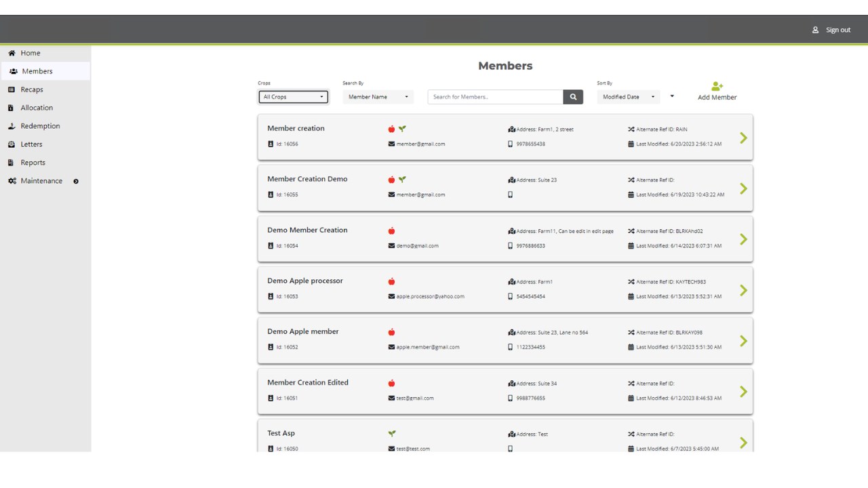Screen dimensions: 868x488
Task: Select the Demo Apple processor name
Action: (x=305, y=281)
